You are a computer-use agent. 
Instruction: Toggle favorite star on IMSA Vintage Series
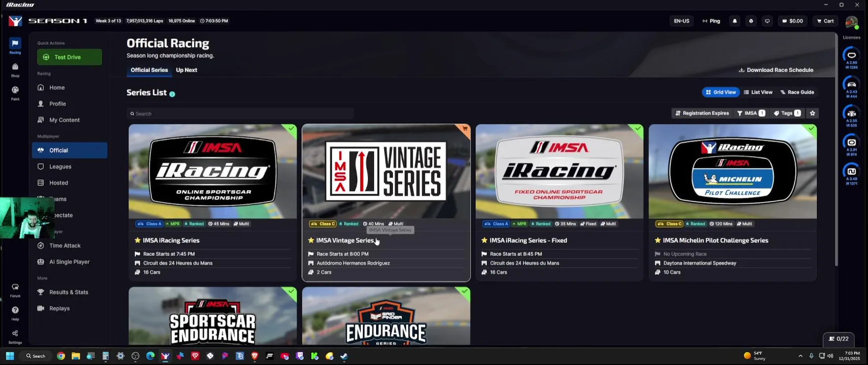pos(311,240)
